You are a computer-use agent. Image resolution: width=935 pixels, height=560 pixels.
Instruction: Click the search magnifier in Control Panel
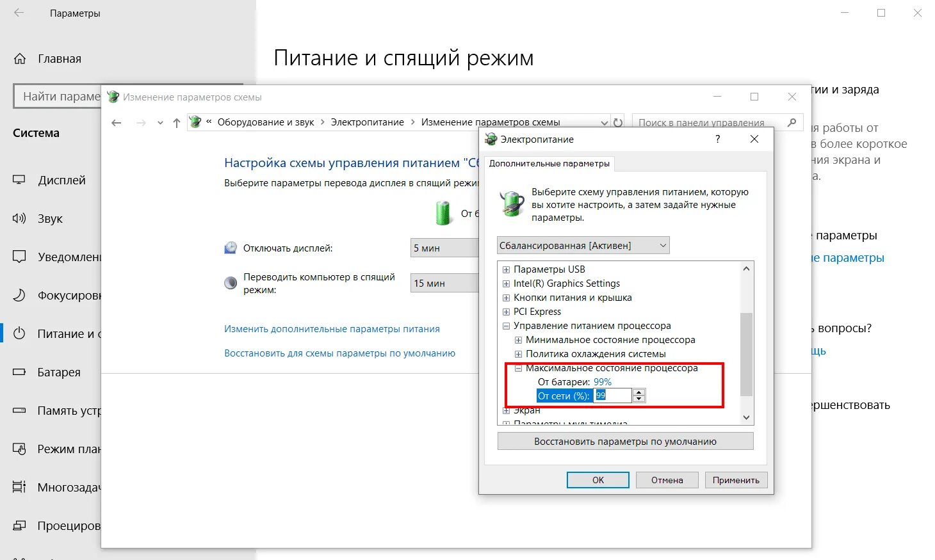click(792, 122)
